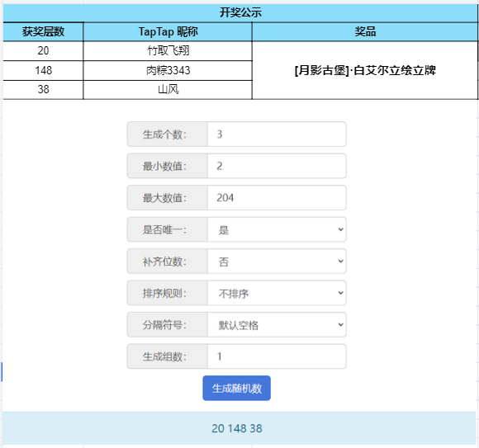
Task: Click the 生成随机数 button
Action: coord(236,389)
